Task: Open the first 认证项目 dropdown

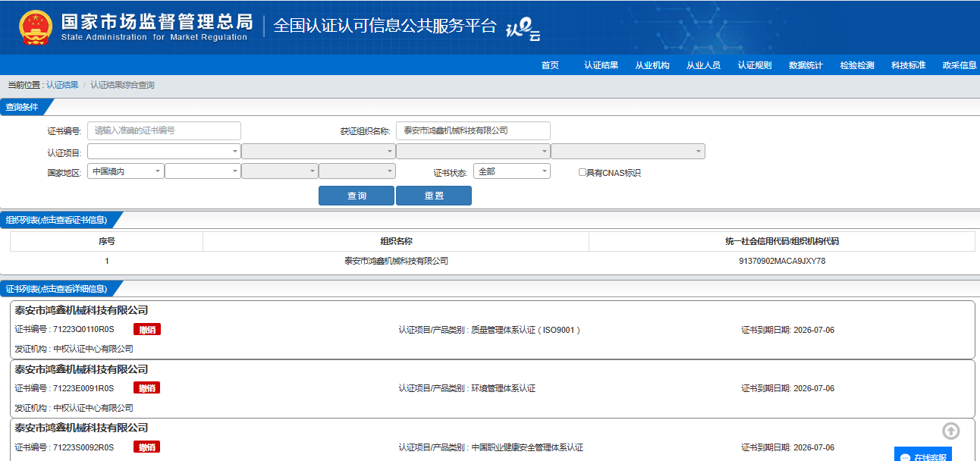Action: [164, 152]
